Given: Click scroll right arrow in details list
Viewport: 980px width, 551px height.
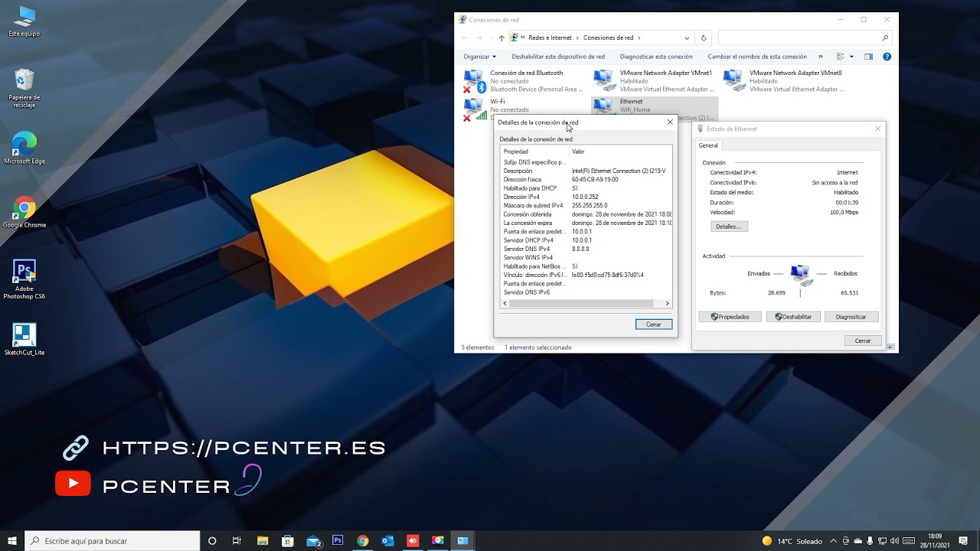Looking at the screenshot, I should pyautogui.click(x=668, y=304).
